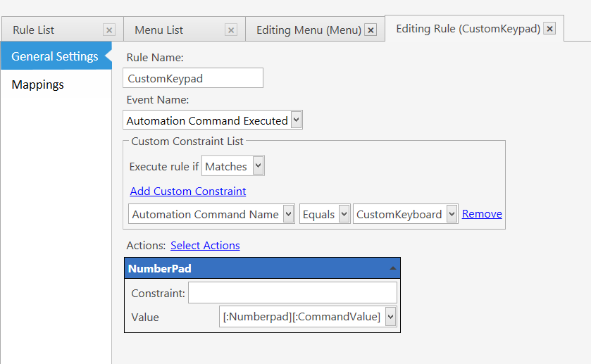
Task: Click the Rule Name input field
Action: pos(193,78)
